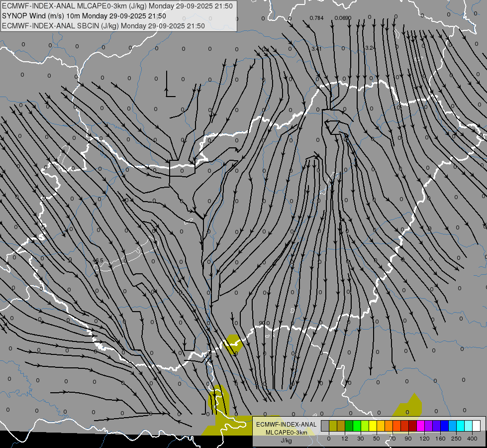The width and height of the screenshot is (487, 448).
Task: Select the pure yellow legend swatch
Action: point(373,426)
